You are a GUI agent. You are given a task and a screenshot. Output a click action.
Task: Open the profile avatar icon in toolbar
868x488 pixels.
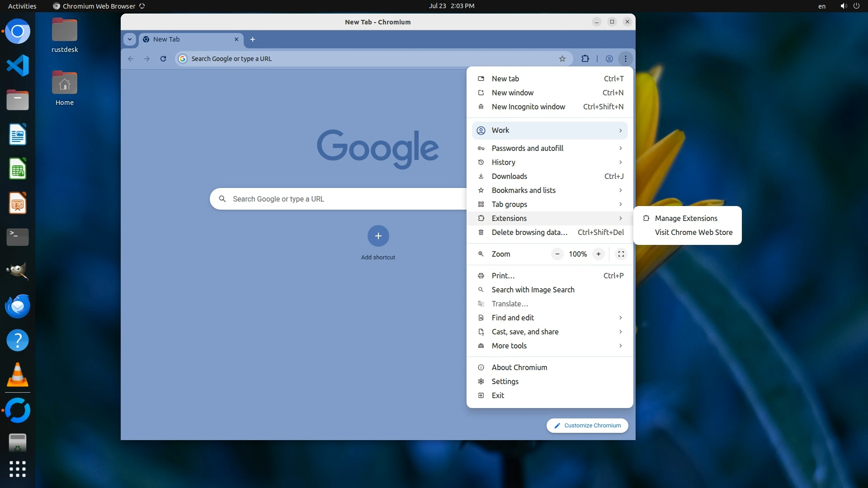point(609,59)
